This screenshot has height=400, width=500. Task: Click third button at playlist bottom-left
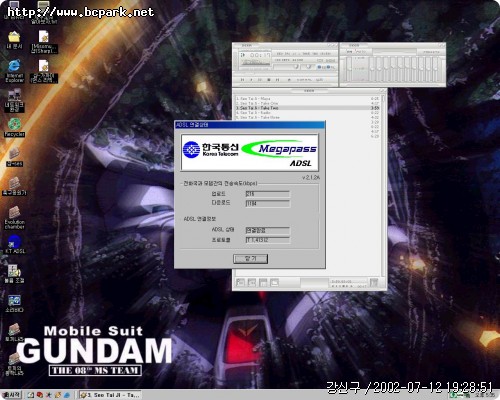click(x=263, y=283)
